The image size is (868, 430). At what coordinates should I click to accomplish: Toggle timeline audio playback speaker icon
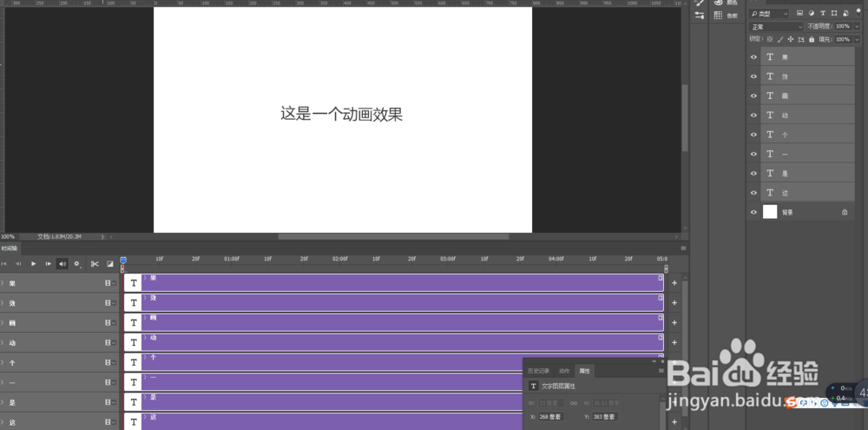coord(62,264)
